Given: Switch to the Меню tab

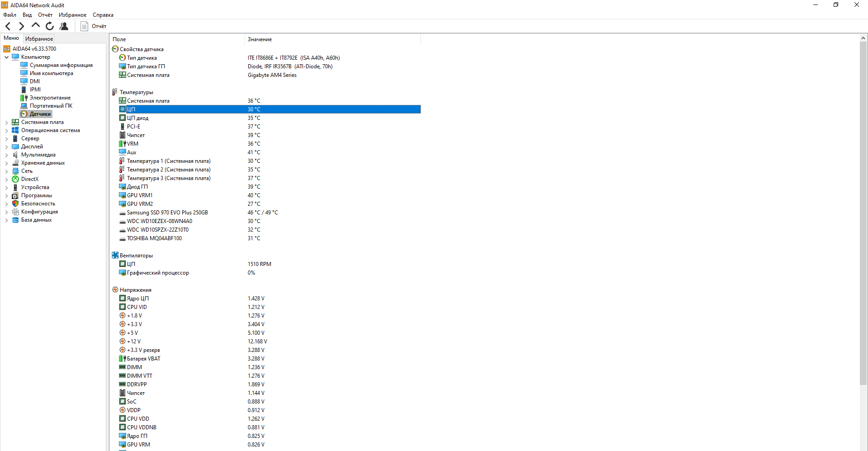Looking at the screenshot, I should 11,38.
